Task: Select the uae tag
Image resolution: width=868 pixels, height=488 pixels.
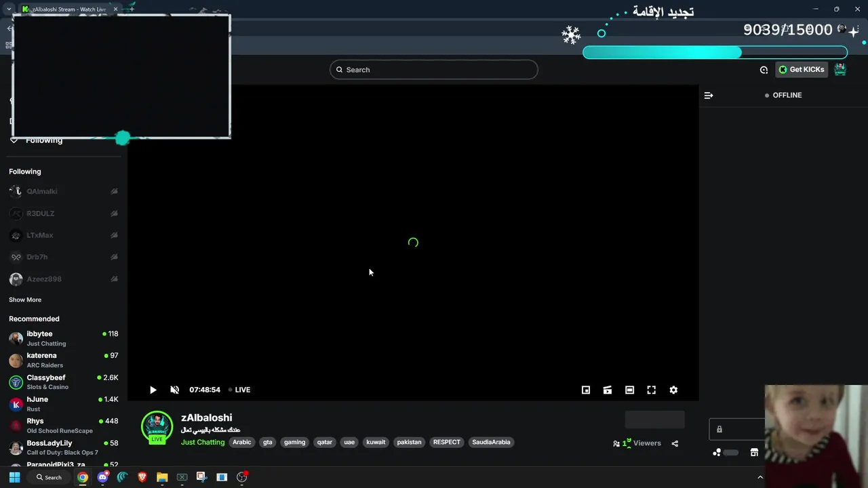Action: (349, 442)
